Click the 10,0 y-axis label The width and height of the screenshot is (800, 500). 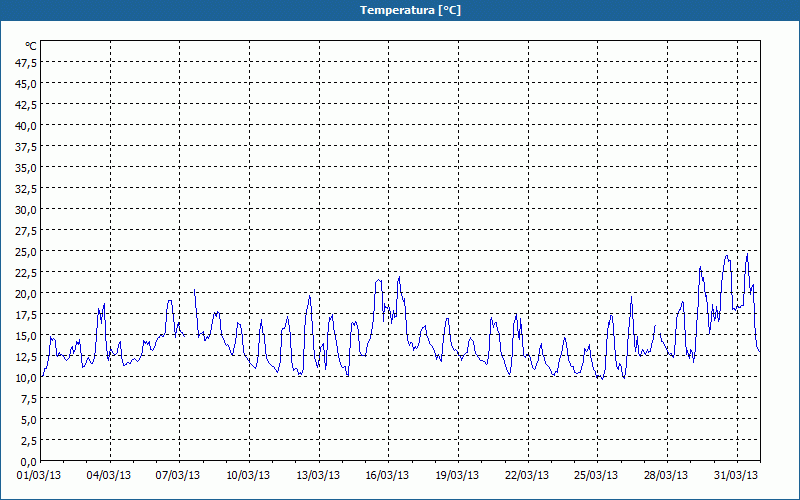click(x=27, y=378)
